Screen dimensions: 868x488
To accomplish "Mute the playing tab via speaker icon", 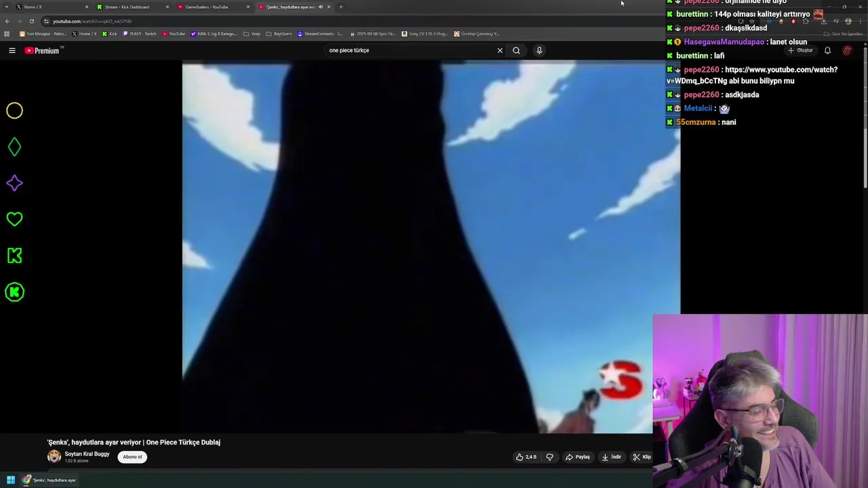I will pos(321,7).
